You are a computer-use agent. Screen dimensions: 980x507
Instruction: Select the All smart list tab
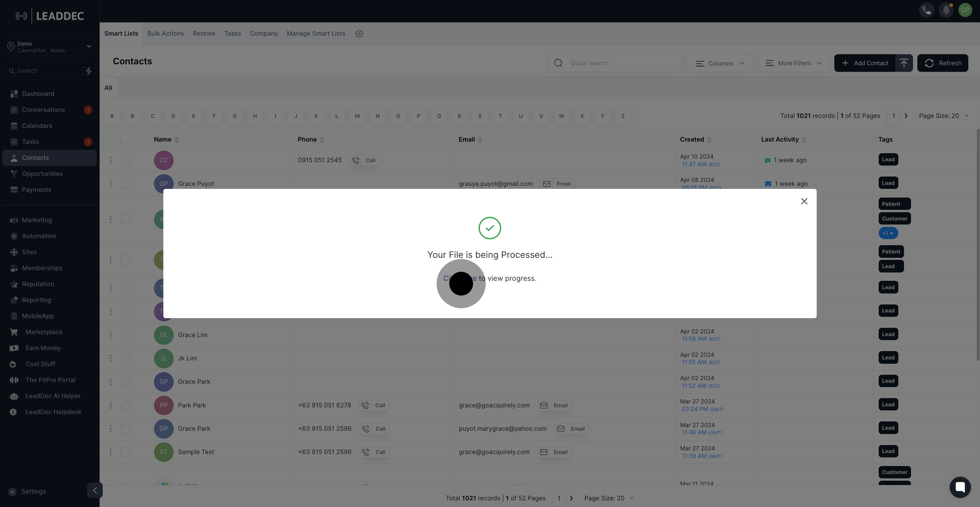[108, 88]
